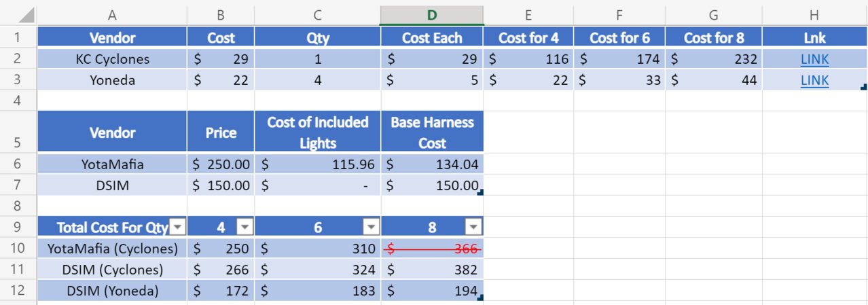Select the Qty header cell
This screenshot has width=868, height=305.
point(318,38)
